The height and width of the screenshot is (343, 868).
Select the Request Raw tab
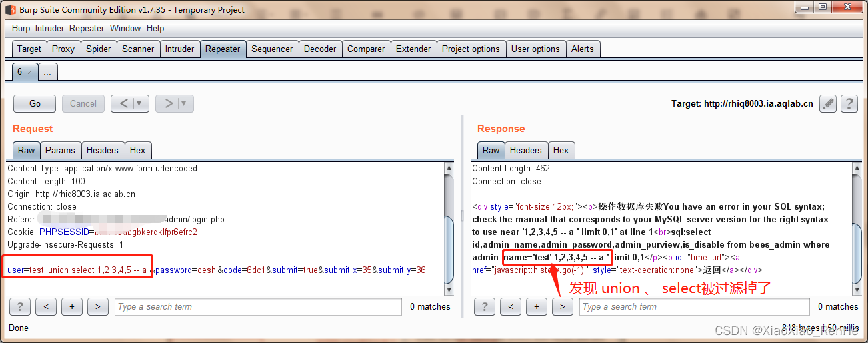[x=27, y=150]
